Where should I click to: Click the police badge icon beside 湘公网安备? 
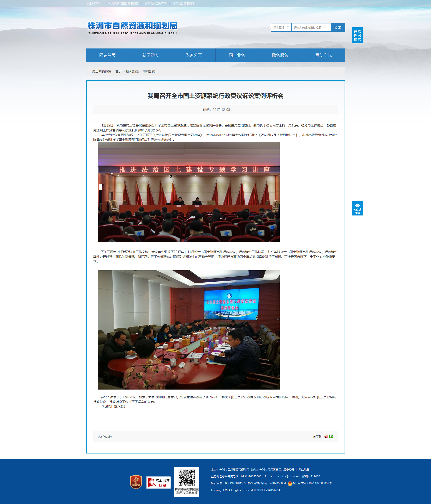coord(290,483)
